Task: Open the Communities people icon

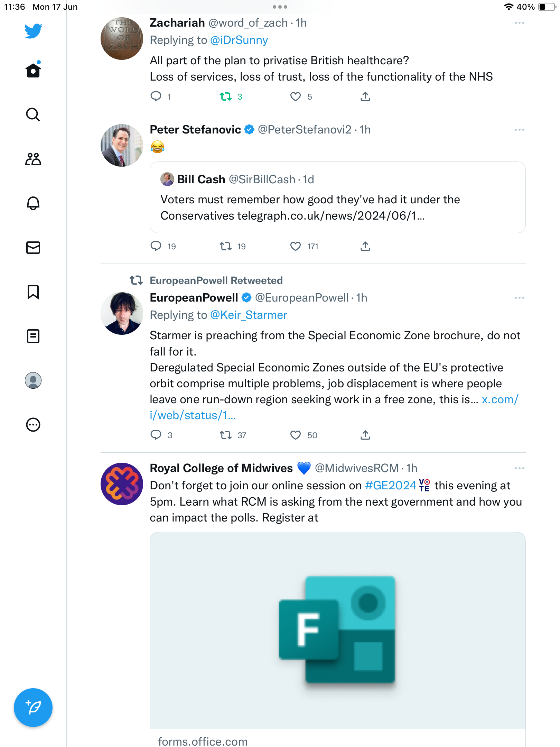Action: click(x=33, y=159)
